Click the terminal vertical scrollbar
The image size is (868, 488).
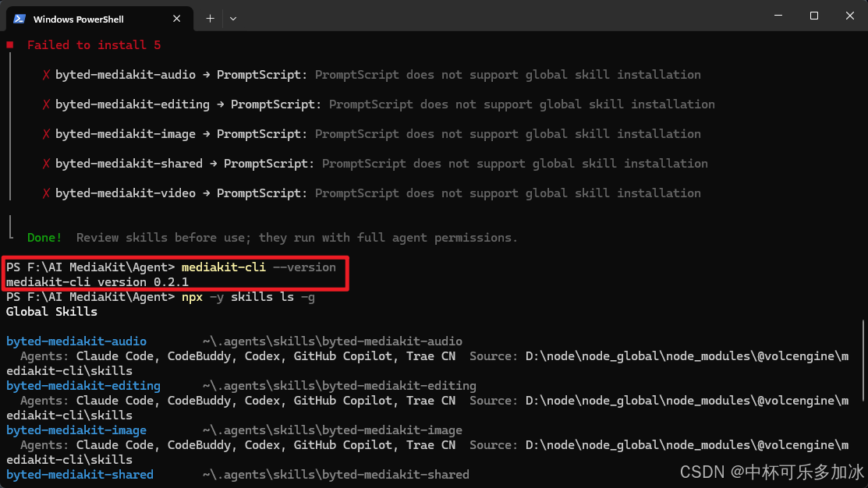pos(863,360)
